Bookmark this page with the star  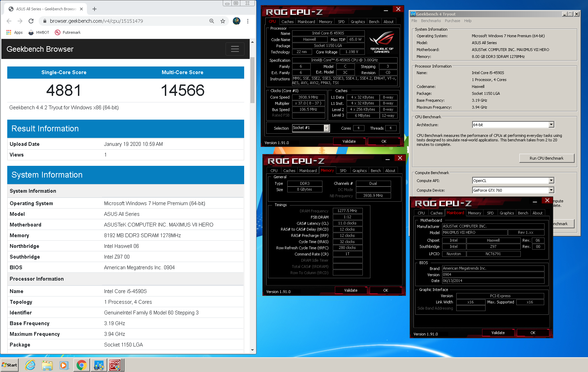223,21
